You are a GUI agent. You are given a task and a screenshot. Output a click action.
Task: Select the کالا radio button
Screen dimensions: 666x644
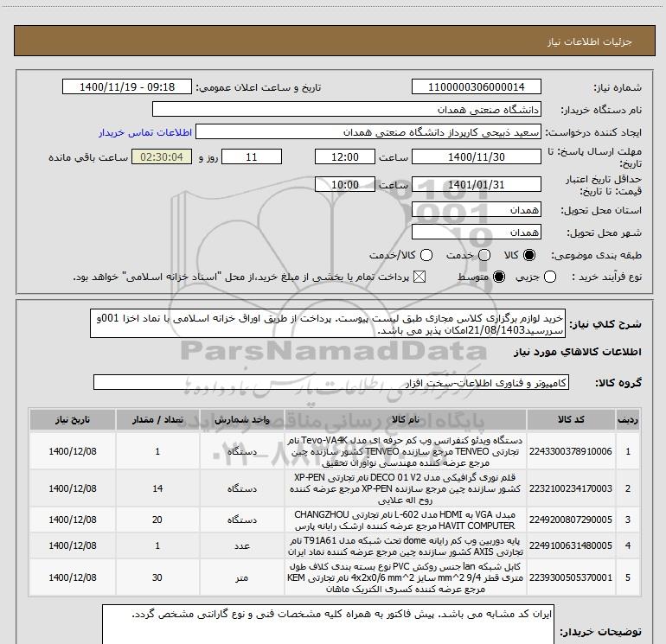click(x=529, y=255)
